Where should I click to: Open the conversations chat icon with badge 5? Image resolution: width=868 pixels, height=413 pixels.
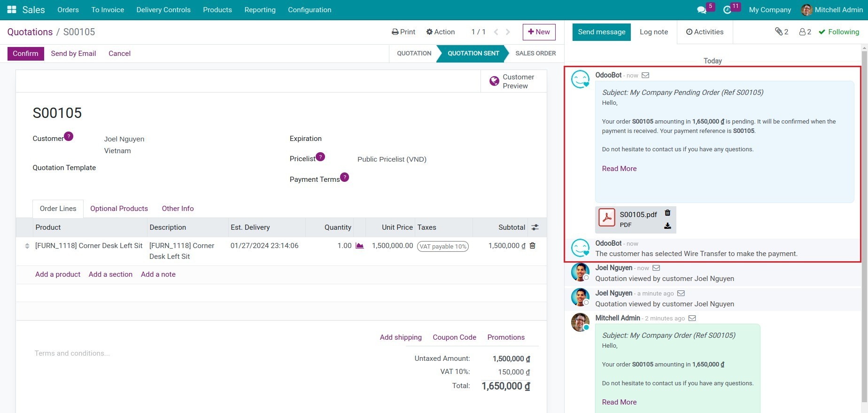click(702, 10)
